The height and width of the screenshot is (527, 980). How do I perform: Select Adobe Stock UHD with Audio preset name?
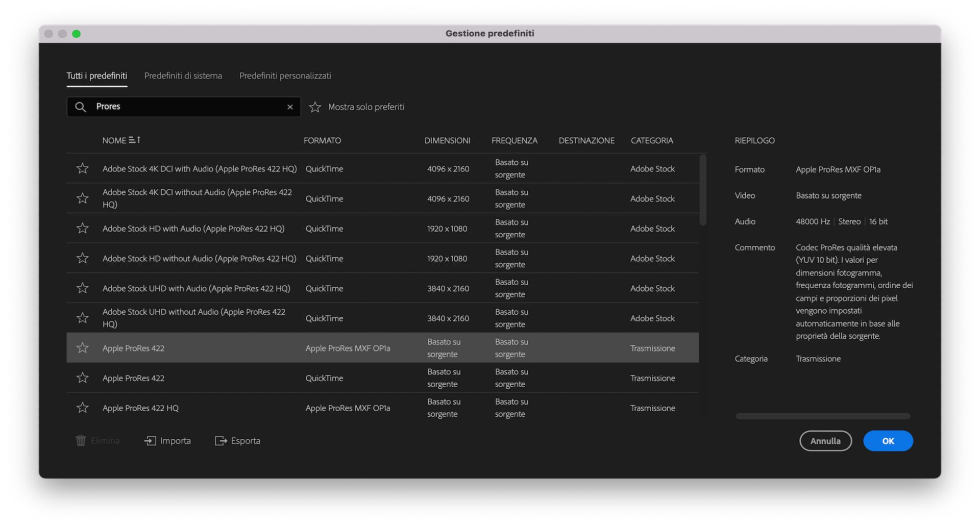[x=197, y=288]
